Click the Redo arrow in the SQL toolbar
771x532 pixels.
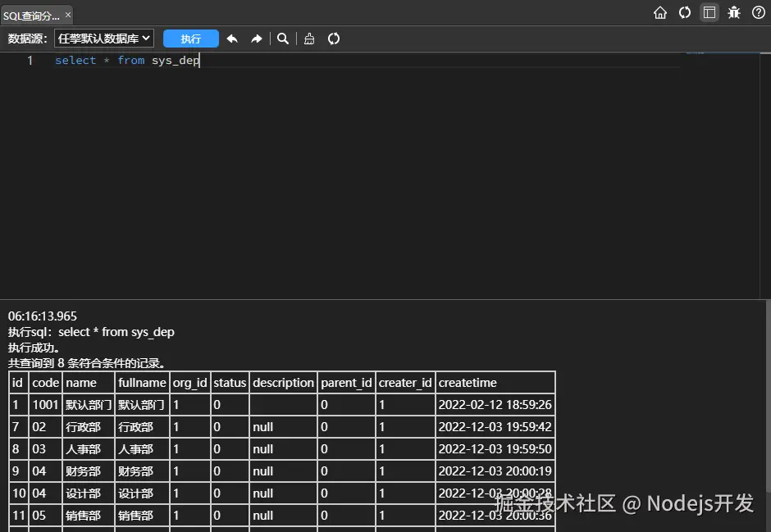(256, 38)
